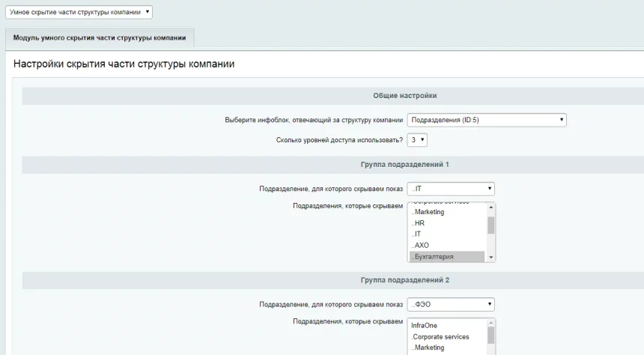Open the access levels dropdown showing 3

[x=417, y=140]
